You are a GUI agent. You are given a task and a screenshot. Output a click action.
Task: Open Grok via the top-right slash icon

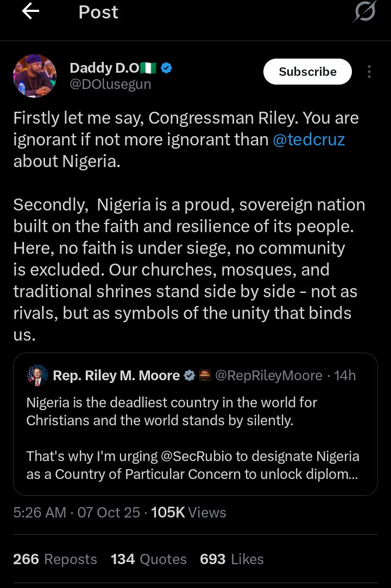coord(364,12)
